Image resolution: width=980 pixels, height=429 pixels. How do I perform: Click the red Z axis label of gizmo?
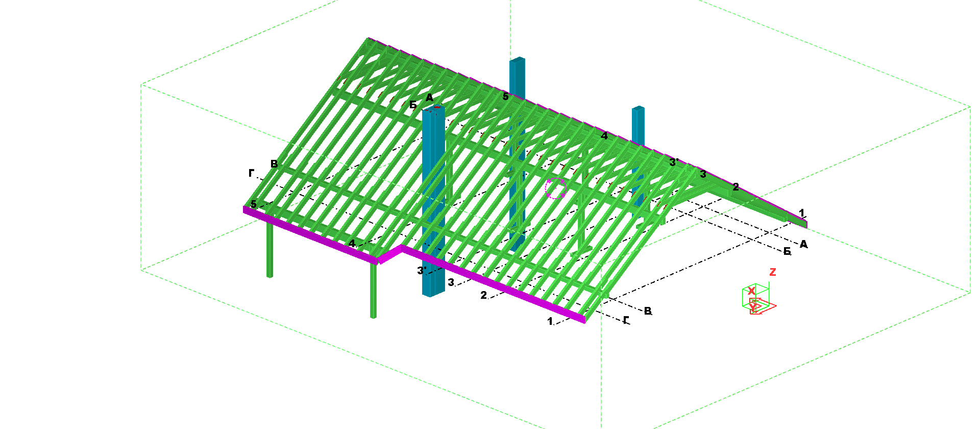[x=772, y=272]
